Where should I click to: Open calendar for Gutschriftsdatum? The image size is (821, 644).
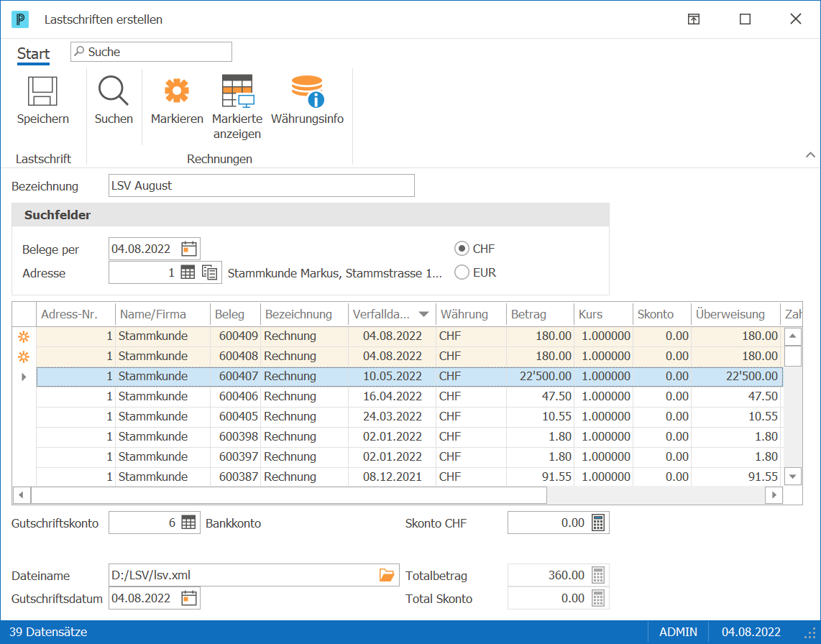pyautogui.click(x=189, y=598)
